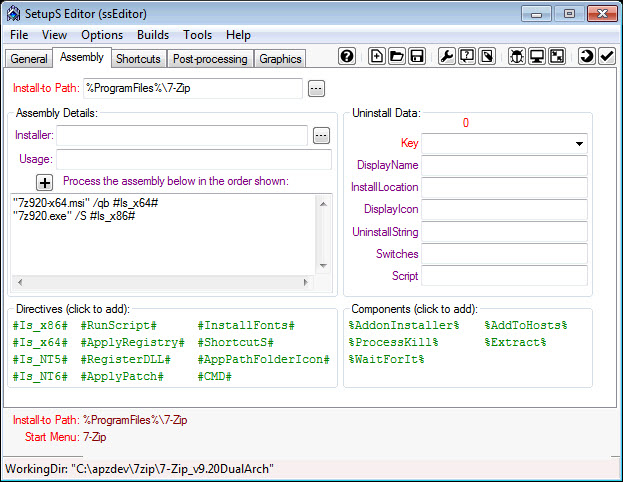Image resolution: width=623 pixels, height=482 pixels.
Task: Click the checkmark toolbar icon
Action: click(607, 56)
